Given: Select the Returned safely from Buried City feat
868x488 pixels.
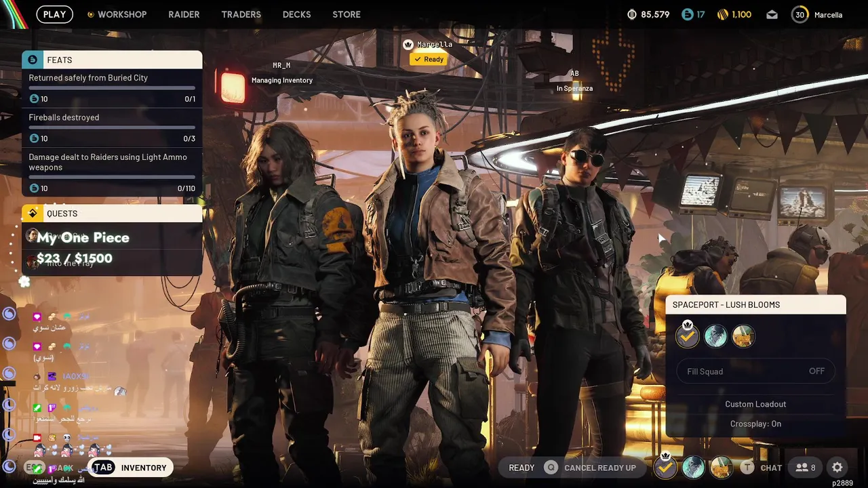Looking at the screenshot, I should point(112,88).
